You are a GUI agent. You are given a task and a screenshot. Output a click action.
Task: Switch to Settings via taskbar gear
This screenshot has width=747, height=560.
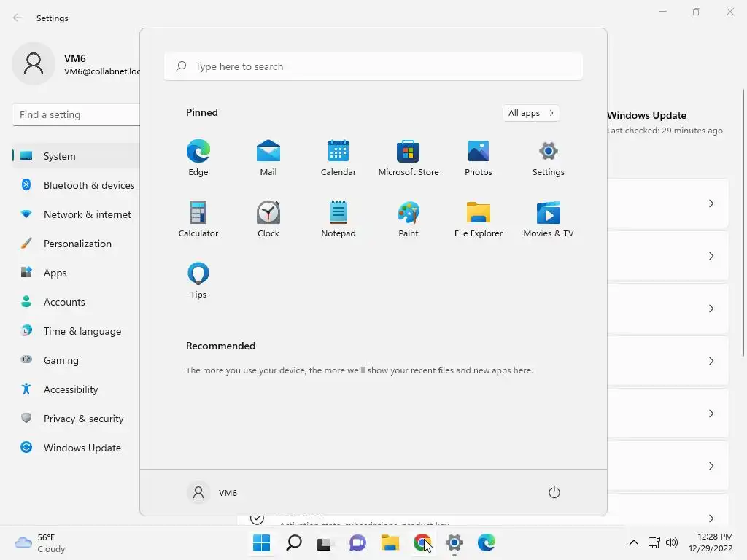(x=454, y=542)
